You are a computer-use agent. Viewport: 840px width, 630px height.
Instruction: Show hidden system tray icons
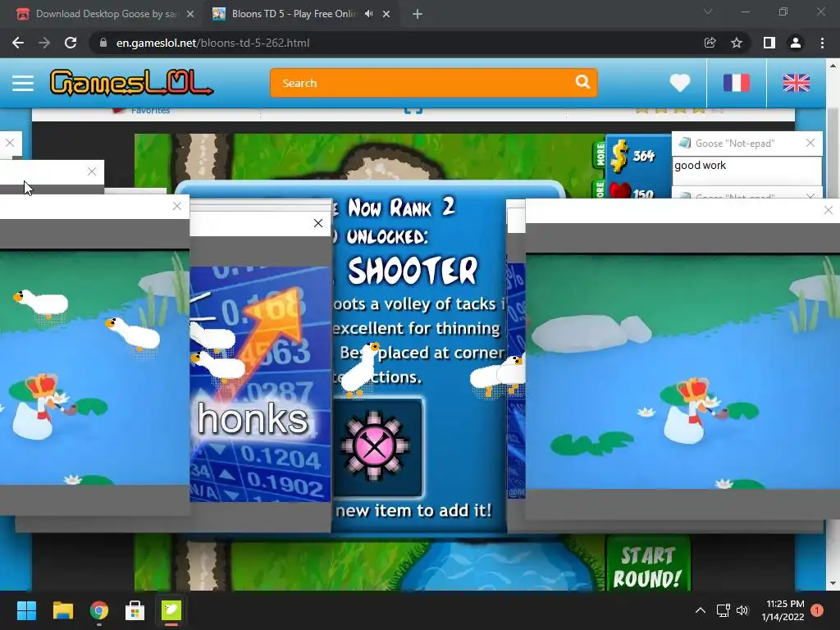coord(701,610)
